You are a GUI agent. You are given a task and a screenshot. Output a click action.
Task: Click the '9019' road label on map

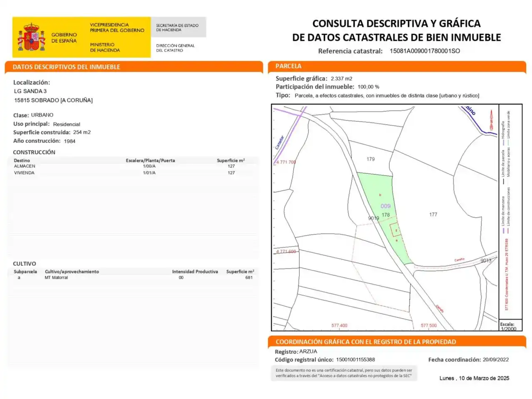(x=374, y=218)
